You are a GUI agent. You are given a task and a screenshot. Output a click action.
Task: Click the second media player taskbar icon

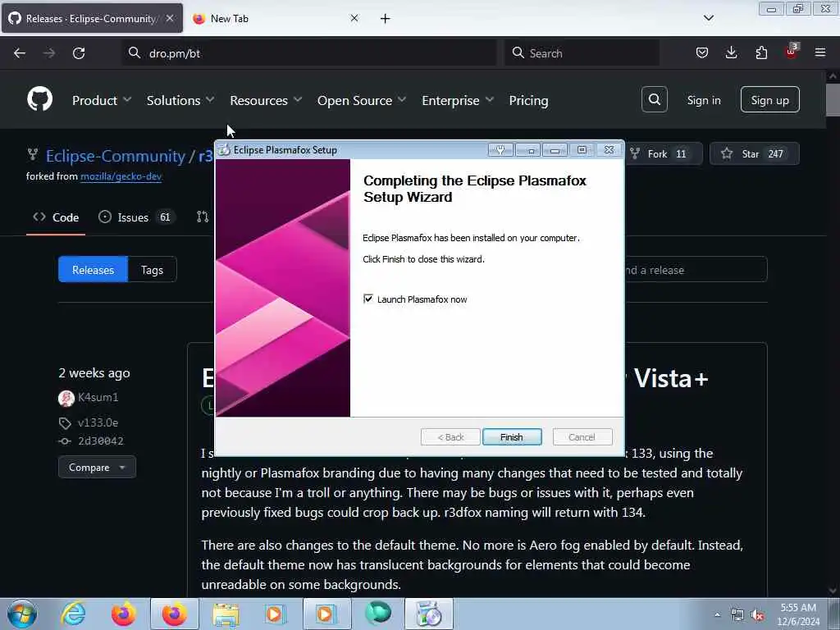(326, 614)
